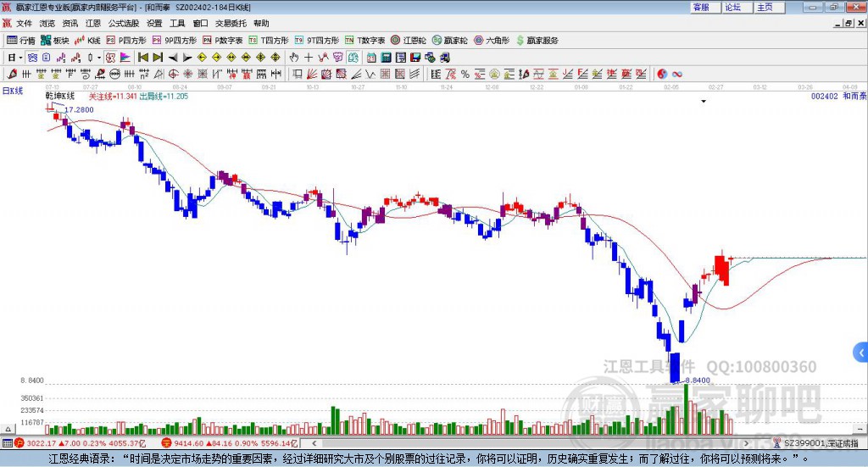
Task: Click the black dropdown triangle above chart
Action: point(704,102)
